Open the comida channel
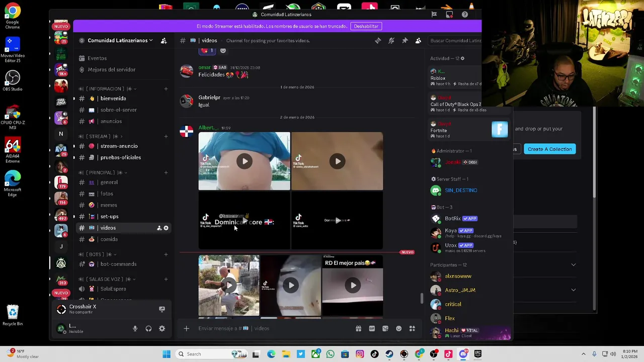Screen dimensions: 644x362 (109, 239)
